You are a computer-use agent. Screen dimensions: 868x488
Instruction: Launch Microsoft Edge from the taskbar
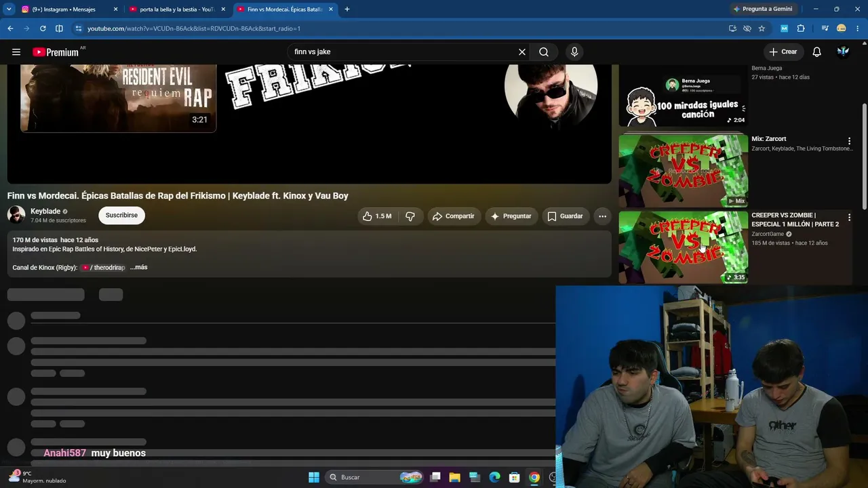(494, 477)
